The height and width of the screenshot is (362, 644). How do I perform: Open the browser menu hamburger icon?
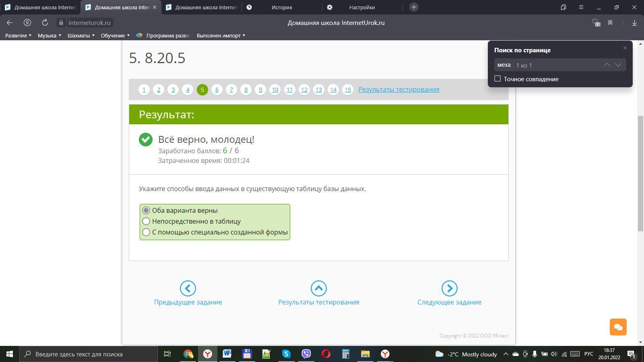pyautogui.click(x=581, y=7)
